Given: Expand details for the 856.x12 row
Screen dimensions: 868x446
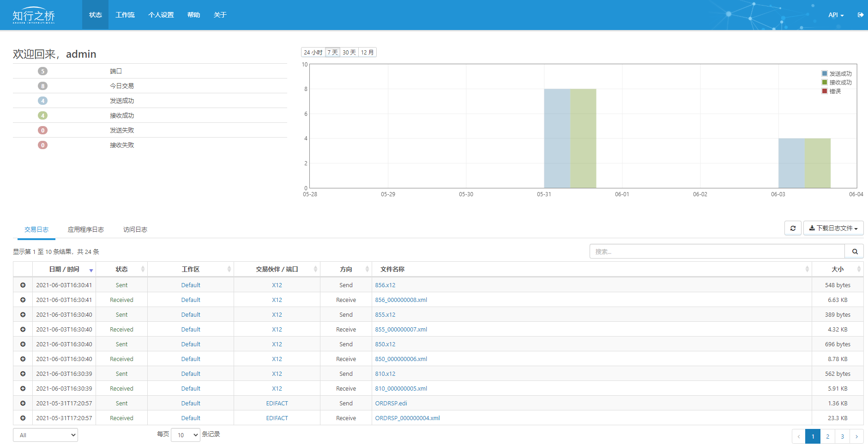Looking at the screenshot, I should 23,285.
